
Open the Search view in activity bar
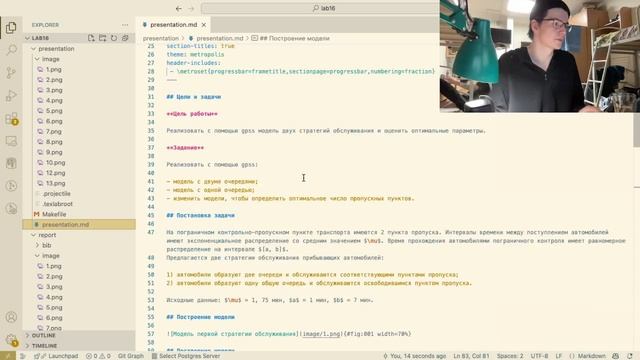(11, 50)
